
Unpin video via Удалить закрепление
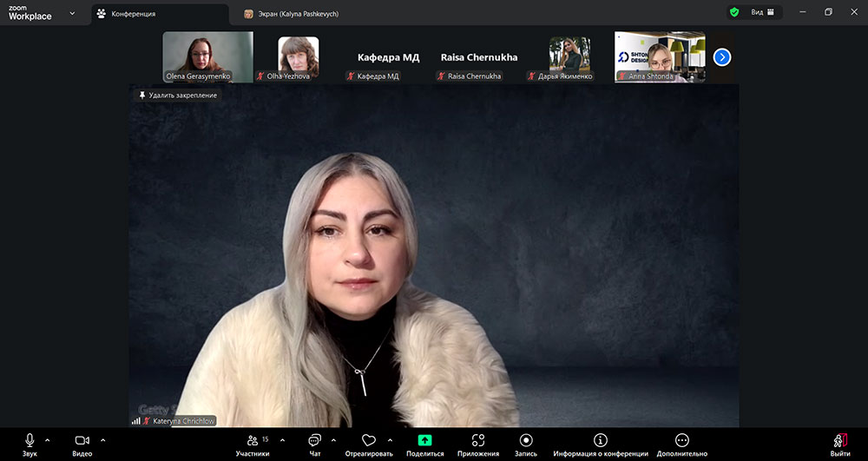[177, 95]
